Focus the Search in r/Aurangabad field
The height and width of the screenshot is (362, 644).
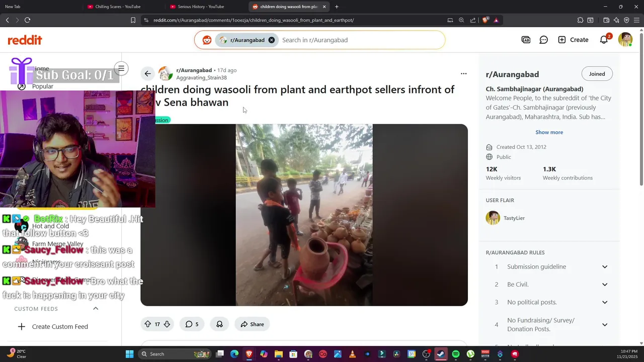360,40
